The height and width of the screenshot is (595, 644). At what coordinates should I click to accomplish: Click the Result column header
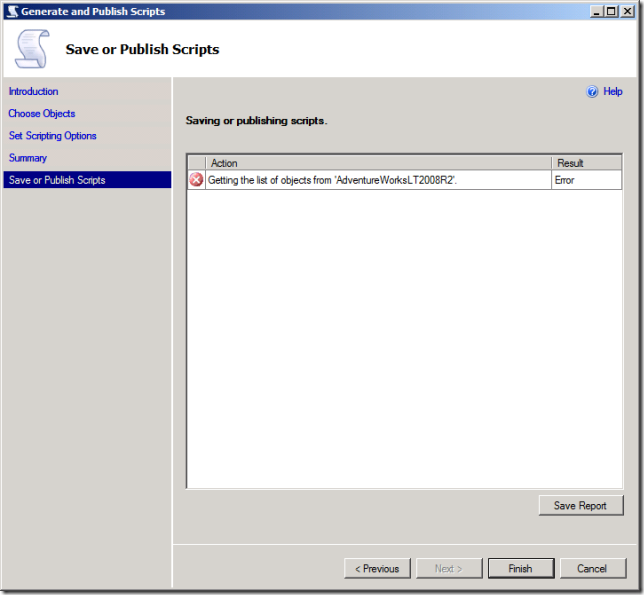click(586, 163)
